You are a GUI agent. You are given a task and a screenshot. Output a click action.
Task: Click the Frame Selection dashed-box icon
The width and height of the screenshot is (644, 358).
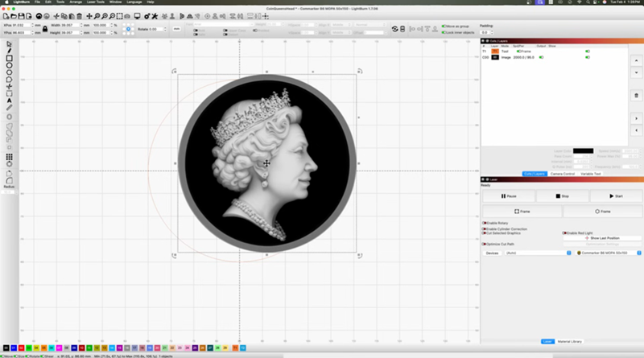click(119, 16)
